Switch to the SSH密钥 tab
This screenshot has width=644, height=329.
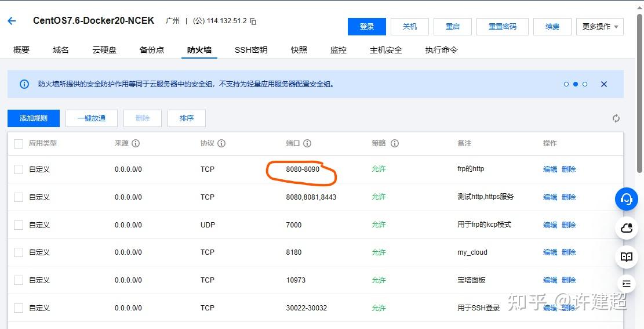pos(251,50)
